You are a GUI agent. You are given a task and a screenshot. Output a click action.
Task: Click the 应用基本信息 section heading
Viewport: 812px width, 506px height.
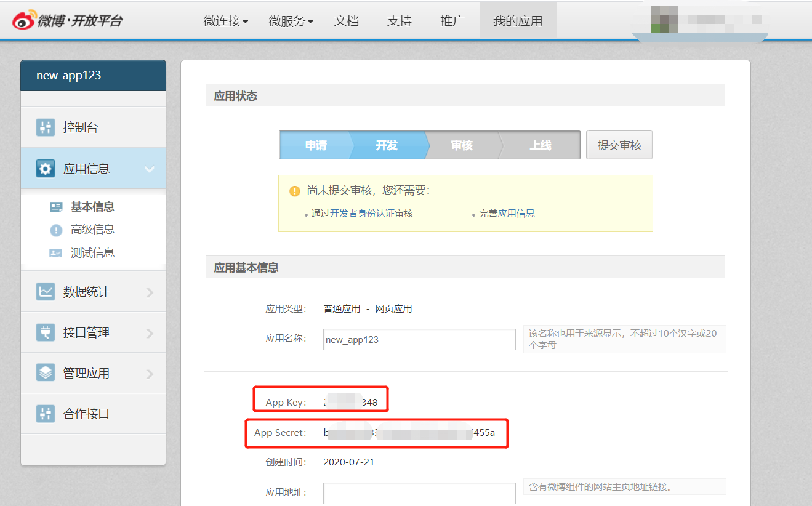coord(246,268)
